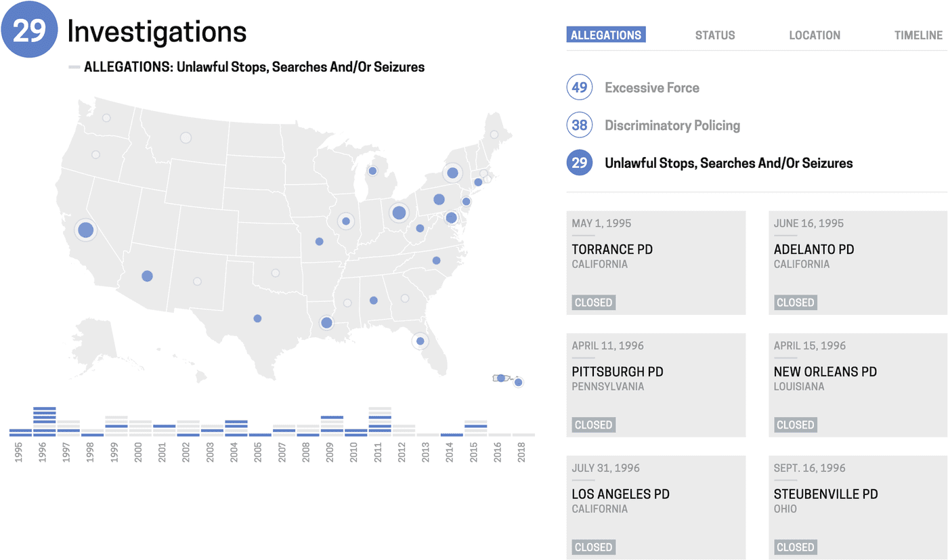Select the 1995 column in timeline chart
This screenshot has width=948, height=560.
[20, 433]
